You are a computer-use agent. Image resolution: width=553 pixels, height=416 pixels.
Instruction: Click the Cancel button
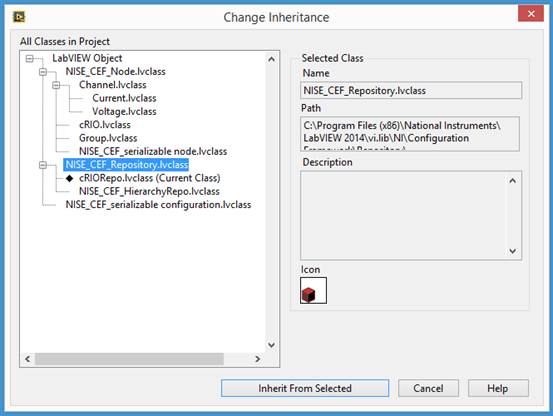(428, 388)
